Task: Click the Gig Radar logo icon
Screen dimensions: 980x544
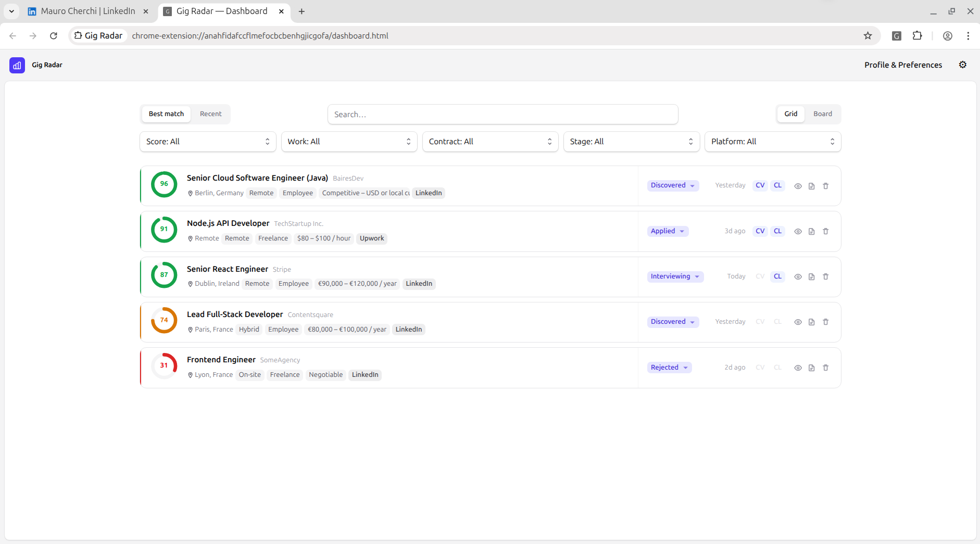Action: tap(17, 65)
